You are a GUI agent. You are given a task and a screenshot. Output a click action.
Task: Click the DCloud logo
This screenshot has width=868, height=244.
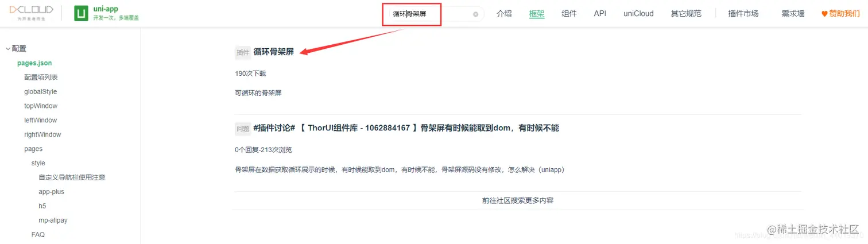pos(32,13)
